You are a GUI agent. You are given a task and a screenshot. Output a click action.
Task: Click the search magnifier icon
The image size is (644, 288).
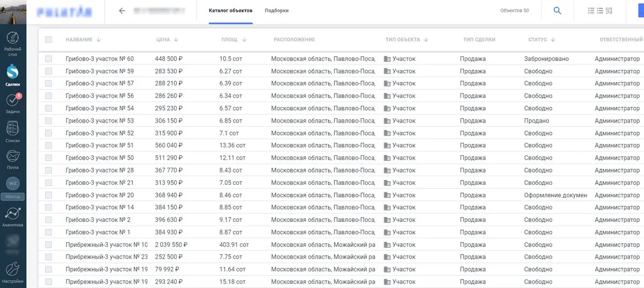(557, 11)
